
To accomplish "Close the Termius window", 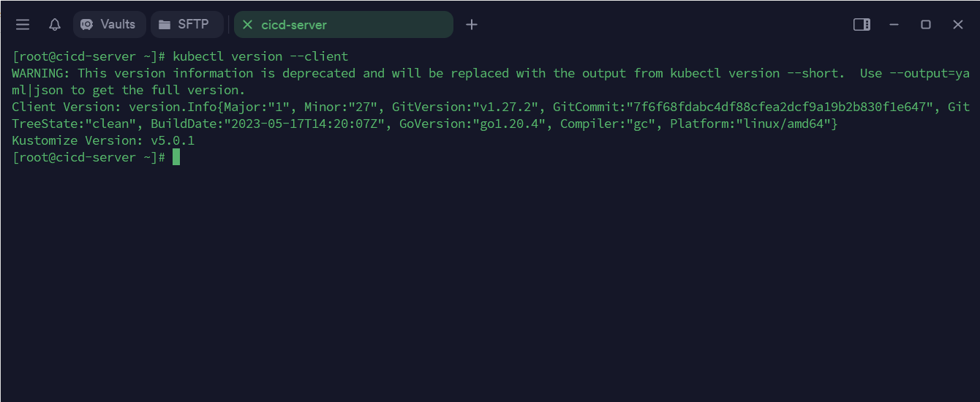I will 958,25.
